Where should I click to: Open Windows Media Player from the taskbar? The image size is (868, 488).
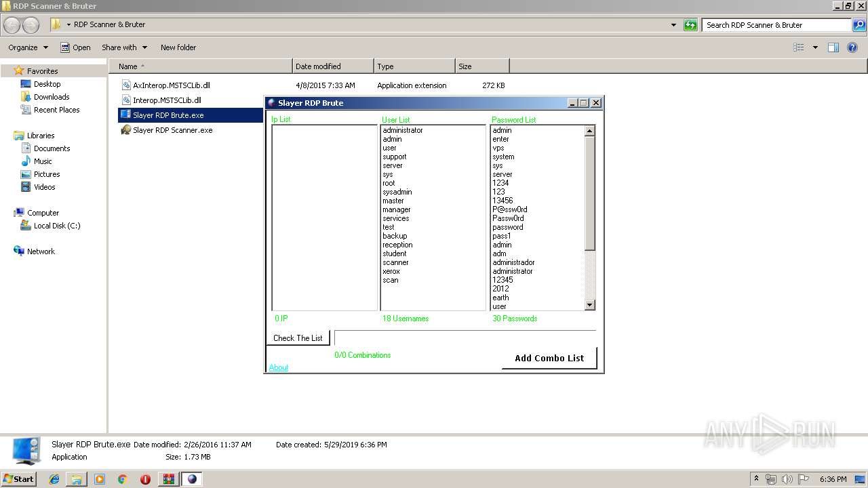(100, 479)
